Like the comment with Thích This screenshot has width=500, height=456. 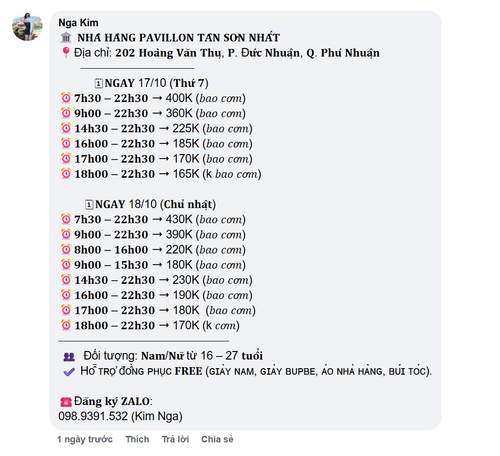pyautogui.click(x=137, y=439)
